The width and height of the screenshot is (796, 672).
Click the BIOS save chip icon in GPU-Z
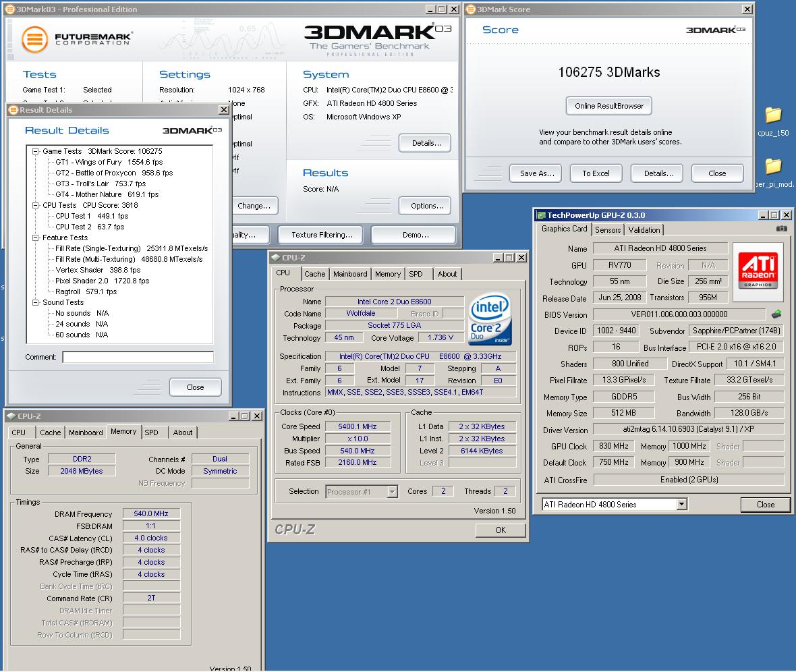[x=776, y=314]
